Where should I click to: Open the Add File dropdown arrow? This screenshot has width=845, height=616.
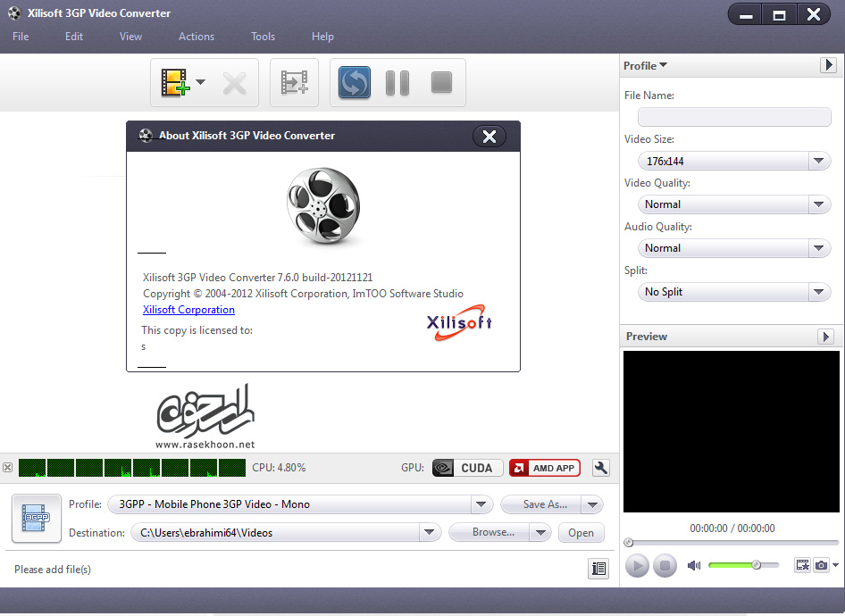click(200, 82)
